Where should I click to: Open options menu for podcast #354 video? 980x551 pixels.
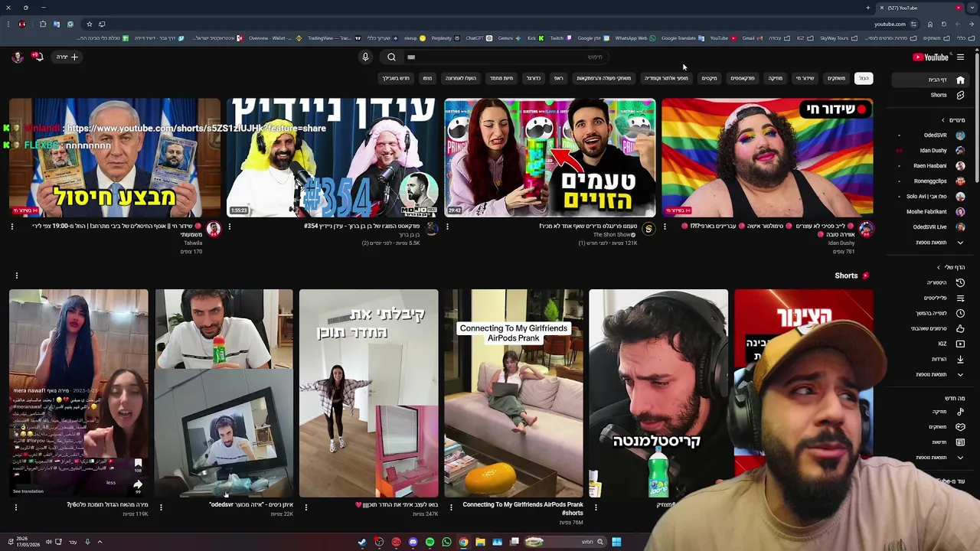tap(230, 227)
